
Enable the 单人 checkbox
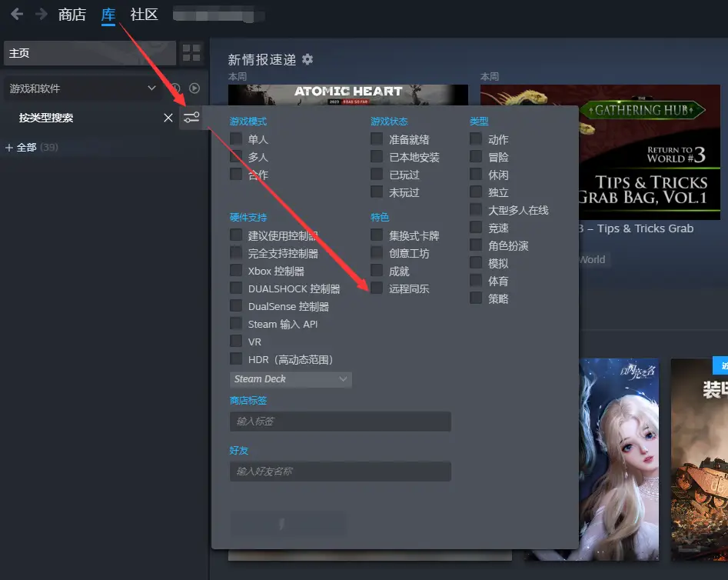[x=236, y=138]
